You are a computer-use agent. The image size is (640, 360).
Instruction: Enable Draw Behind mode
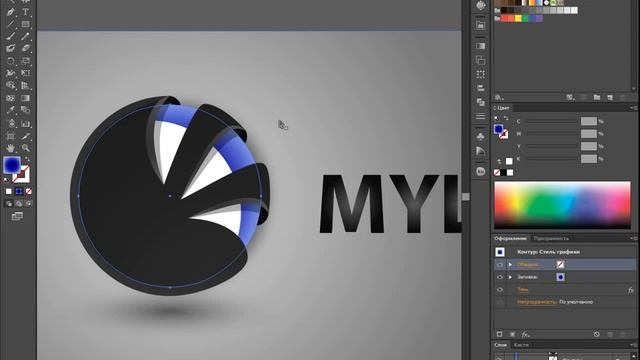click(19, 203)
